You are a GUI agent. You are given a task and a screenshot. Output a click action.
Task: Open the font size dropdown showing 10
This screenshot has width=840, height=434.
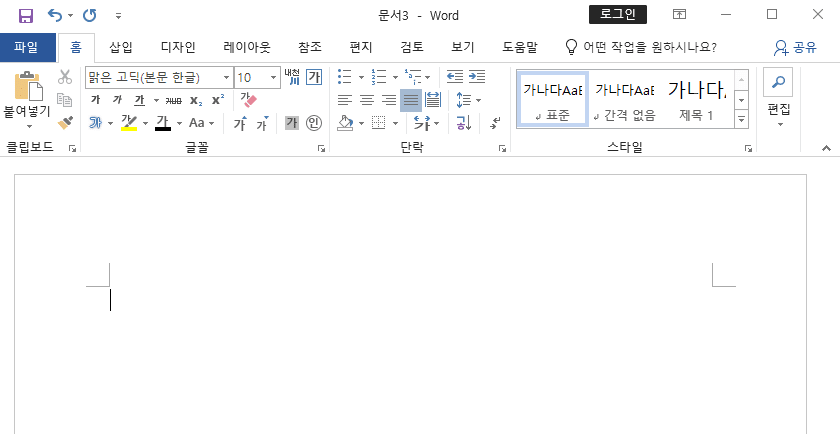point(273,78)
